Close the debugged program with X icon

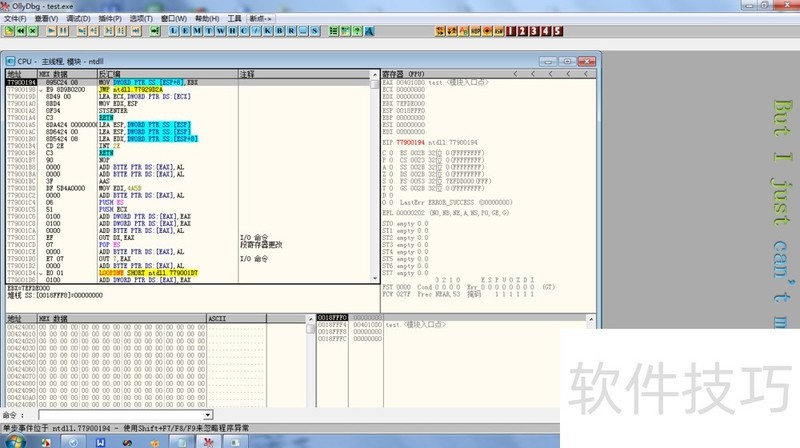coord(33,31)
